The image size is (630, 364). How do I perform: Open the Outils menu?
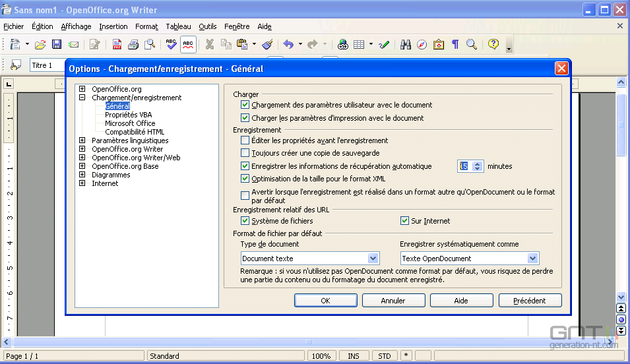pos(208,26)
